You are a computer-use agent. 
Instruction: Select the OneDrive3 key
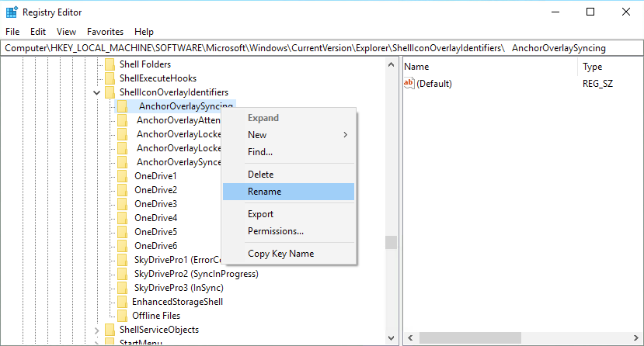tap(155, 204)
